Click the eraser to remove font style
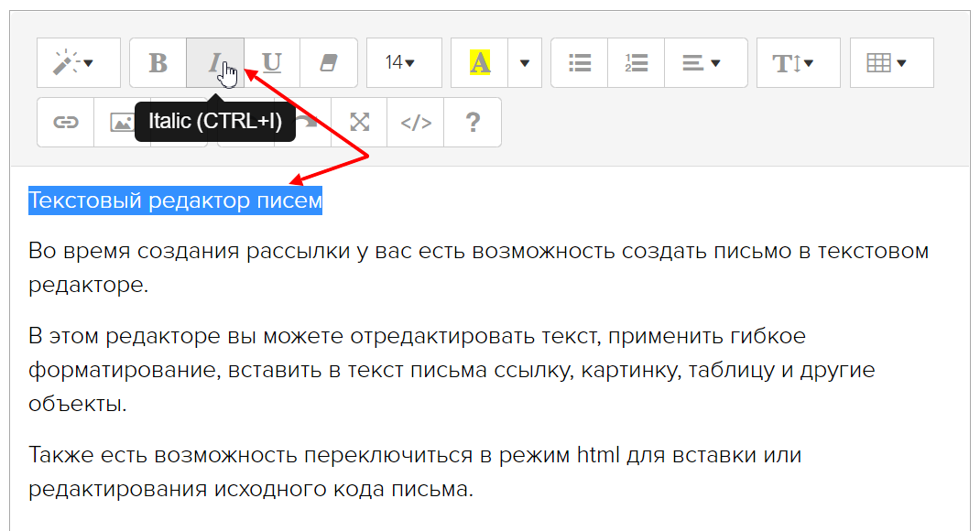 coord(329,63)
